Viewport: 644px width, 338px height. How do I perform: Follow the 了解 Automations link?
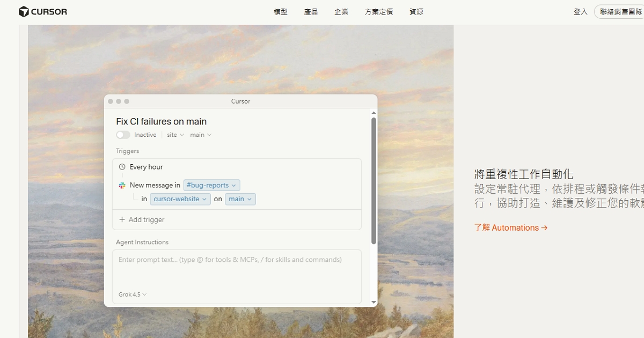coord(511,227)
